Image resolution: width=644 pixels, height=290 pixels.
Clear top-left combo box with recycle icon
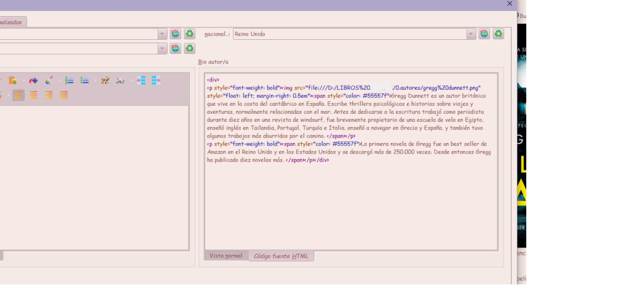click(189, 34)
